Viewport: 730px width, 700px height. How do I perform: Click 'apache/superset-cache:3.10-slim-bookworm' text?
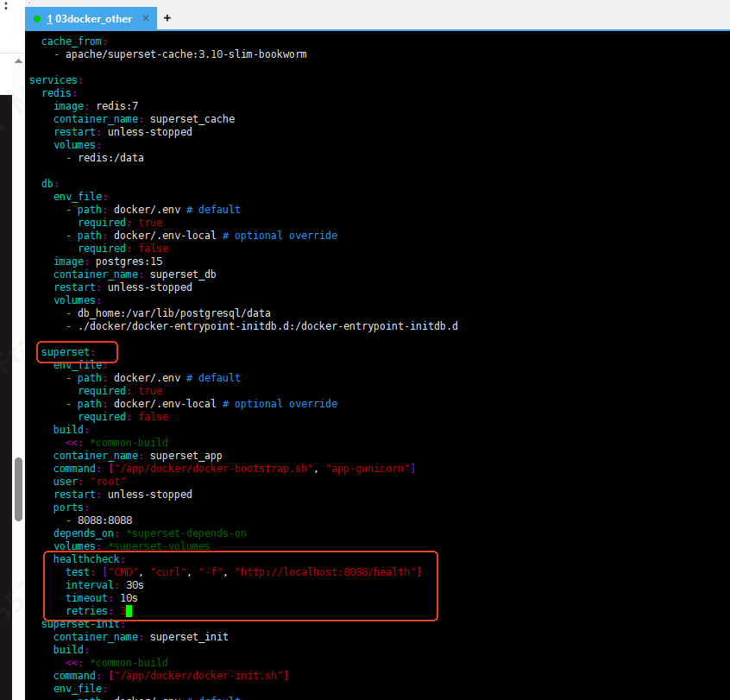click(186, 54)
